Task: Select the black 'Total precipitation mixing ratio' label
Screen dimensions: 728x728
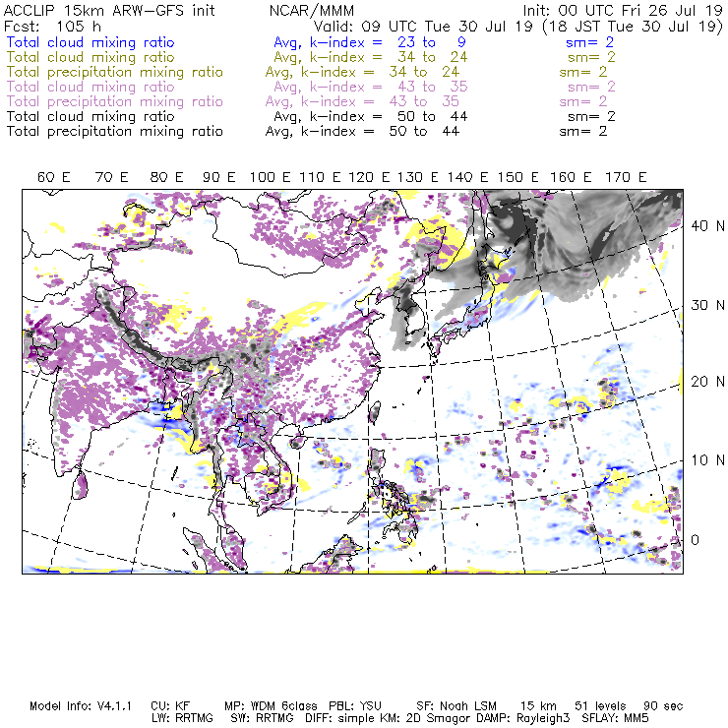Action: pyautogui.click(x=115, y=132)
